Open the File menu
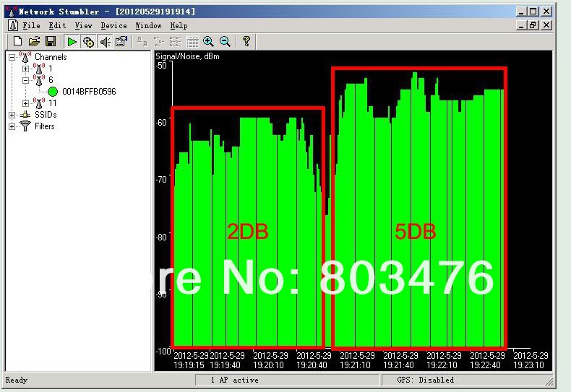The height and width of the screenshot is (392, 571). tap(31, 25)
